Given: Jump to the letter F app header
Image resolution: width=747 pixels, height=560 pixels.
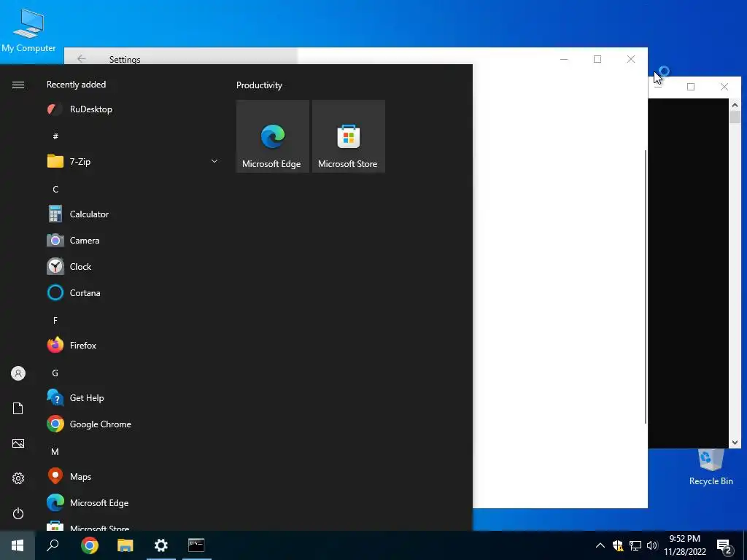Looking at the screenshot, I should [55, 321].
